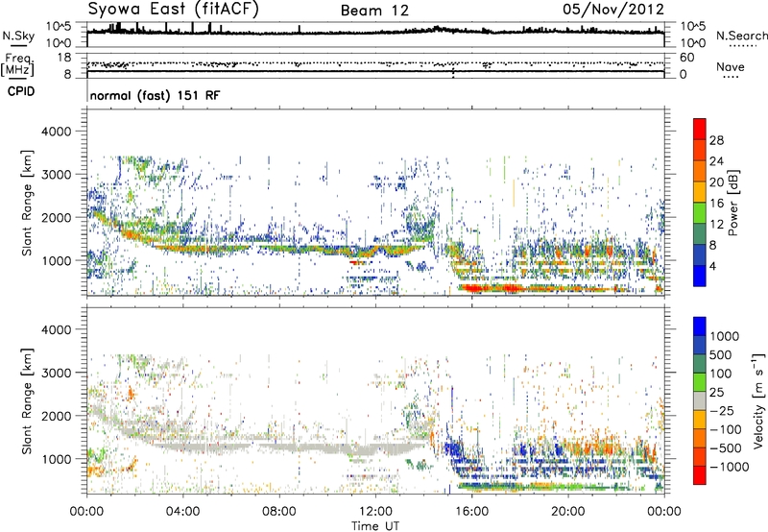Click the 'Nave' legend label

[x=731, y=66]
